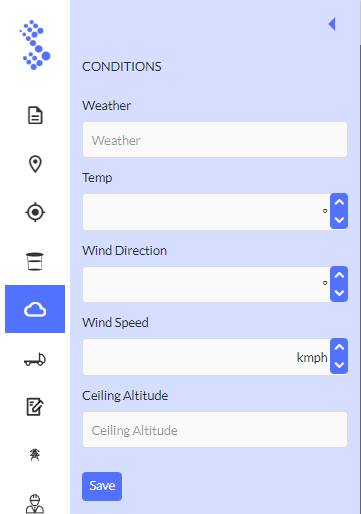
Task: Decrease Wind Direction with down arrow
Action: pos(339,293)
